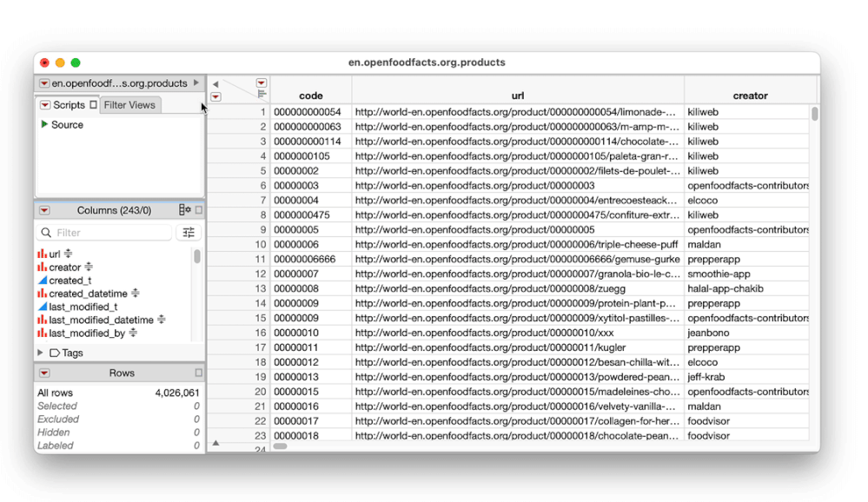Open the columns red triangle in table corner
The width and height of the screenshot is (868, 502).
(262, 83)
